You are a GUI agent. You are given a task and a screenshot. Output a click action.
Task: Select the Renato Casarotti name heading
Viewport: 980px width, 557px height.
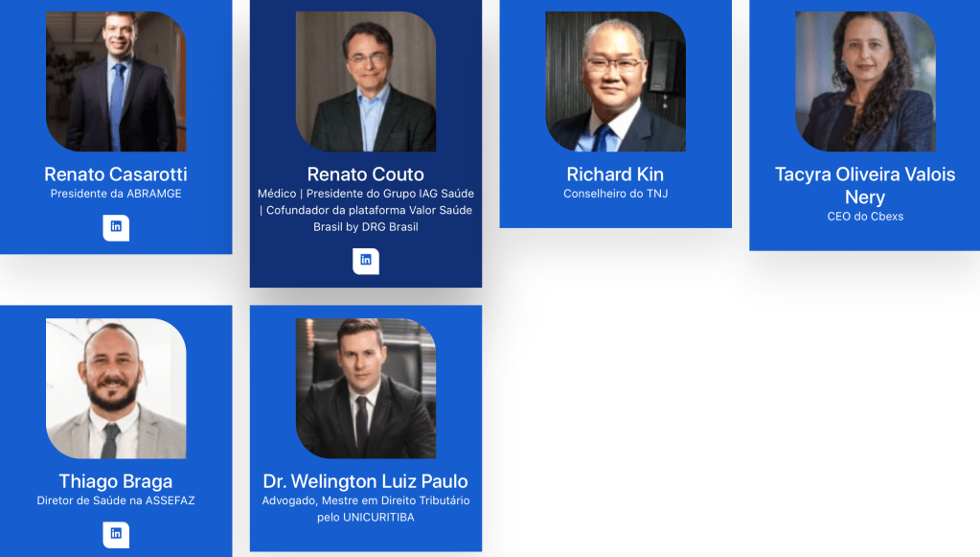[116, 174]
